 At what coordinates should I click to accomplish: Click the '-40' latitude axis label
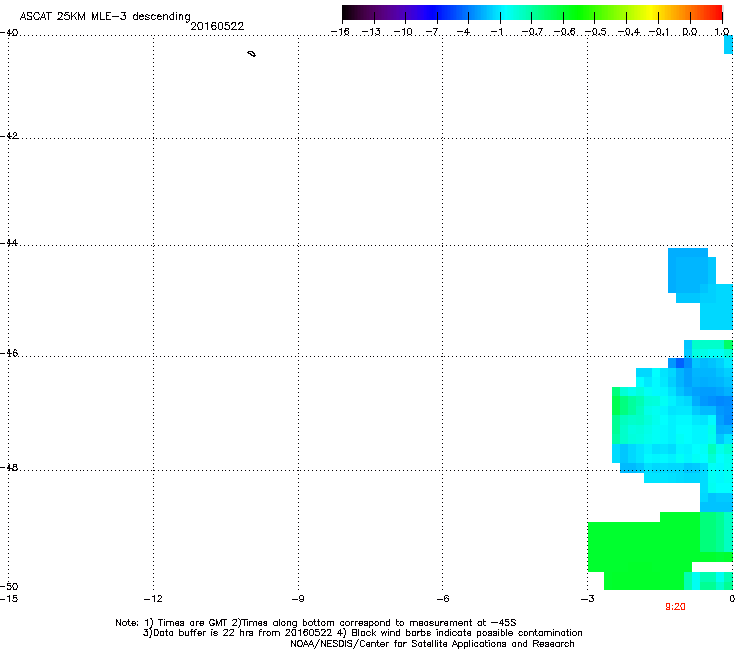point(9,33)
